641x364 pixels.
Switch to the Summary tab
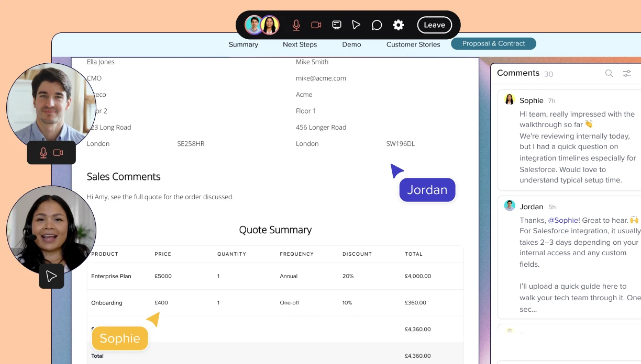(x=244, y=44)
